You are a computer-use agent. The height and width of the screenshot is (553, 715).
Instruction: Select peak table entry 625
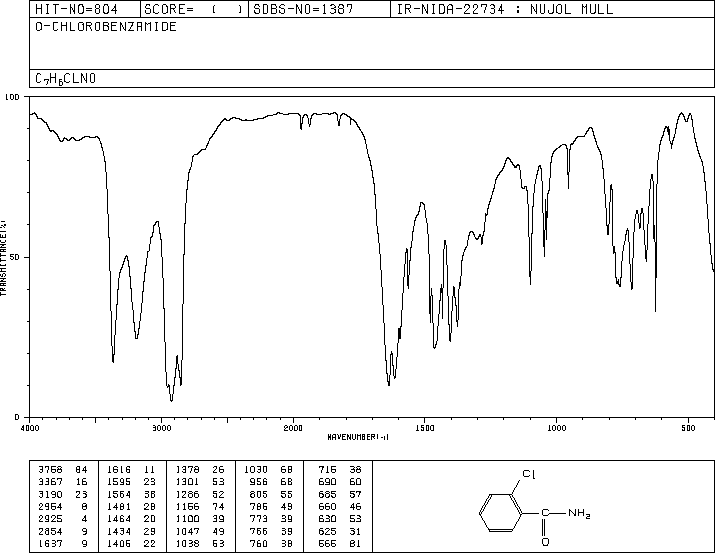[340, 531]
